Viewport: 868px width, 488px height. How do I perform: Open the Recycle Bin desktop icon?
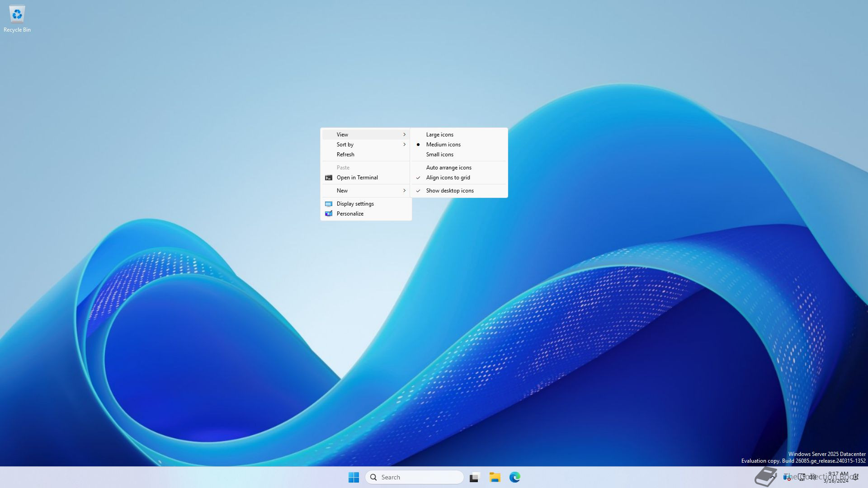tap(17, 15)
